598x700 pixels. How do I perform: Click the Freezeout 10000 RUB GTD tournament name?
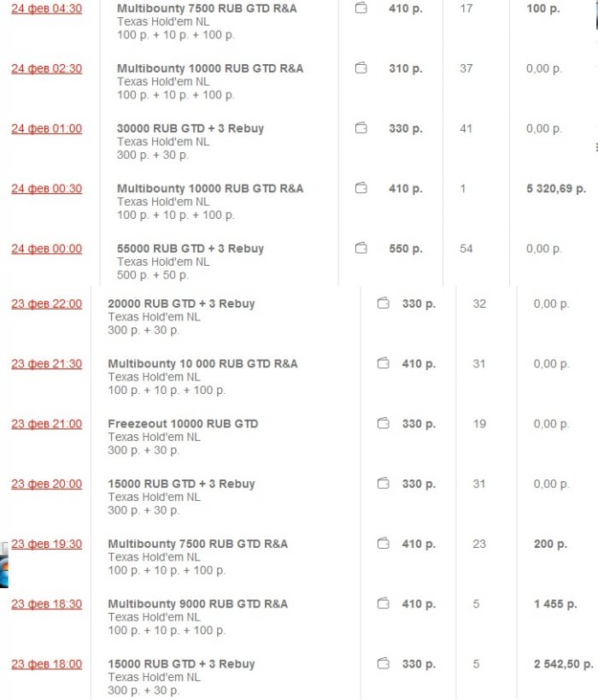click(183, 424)
